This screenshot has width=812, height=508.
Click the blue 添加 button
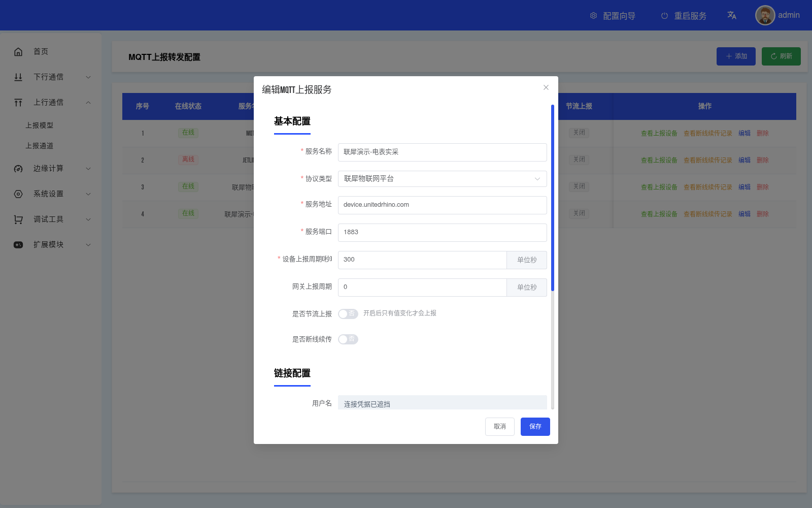tap(736, 56)
